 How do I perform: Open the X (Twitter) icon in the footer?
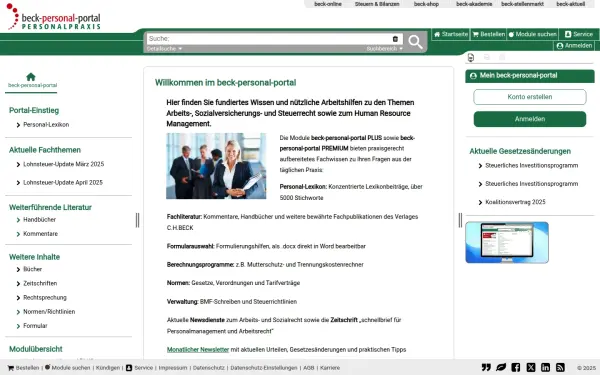tap(531, 367)
